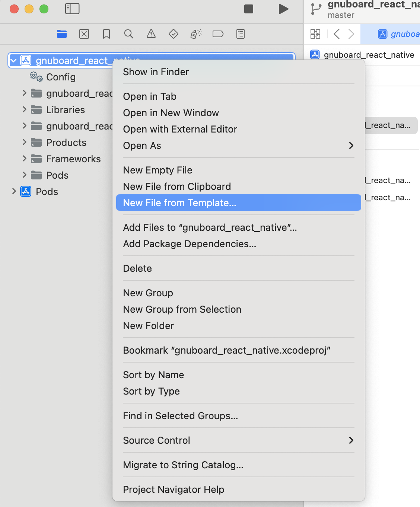420x507 pixels.
Task: Choose Open in Tab
Action: (239, 96)
